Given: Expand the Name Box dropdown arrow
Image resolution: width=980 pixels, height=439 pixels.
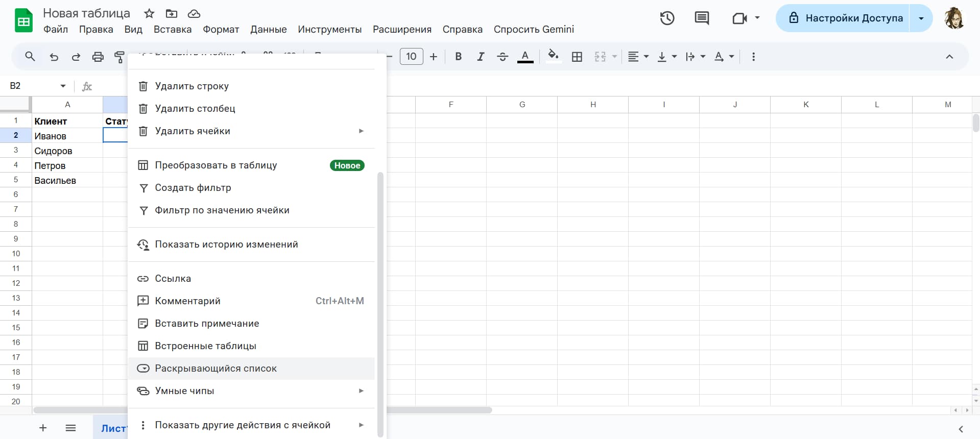Looking at the screenshot, I should pyautogui.click(x=63, y=86).
